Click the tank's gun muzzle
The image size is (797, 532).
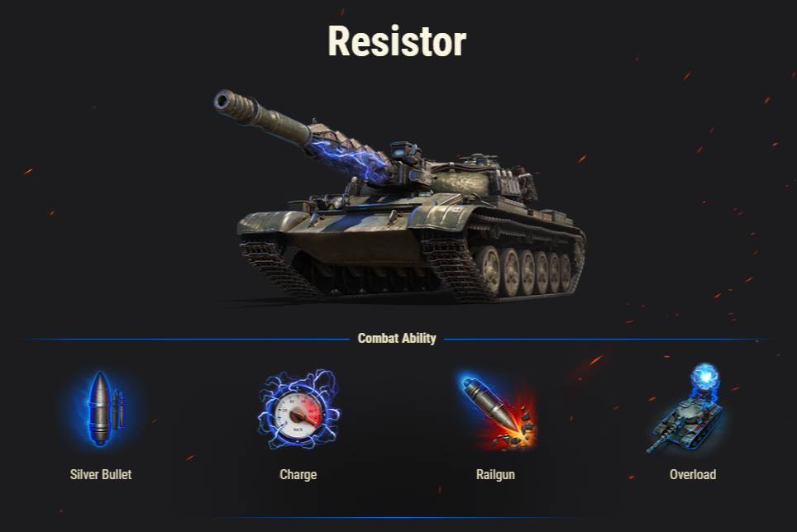coord(224,101)
